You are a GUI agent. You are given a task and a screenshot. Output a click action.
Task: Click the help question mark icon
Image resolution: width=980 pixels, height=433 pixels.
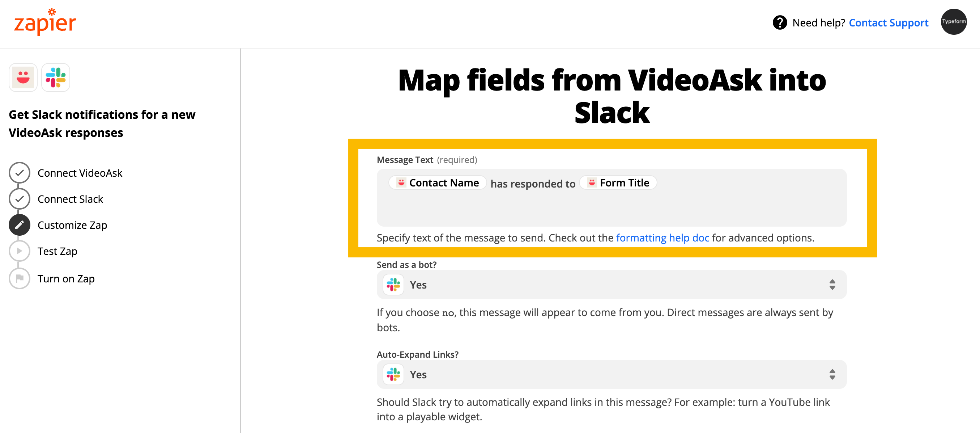click(780, 23)
